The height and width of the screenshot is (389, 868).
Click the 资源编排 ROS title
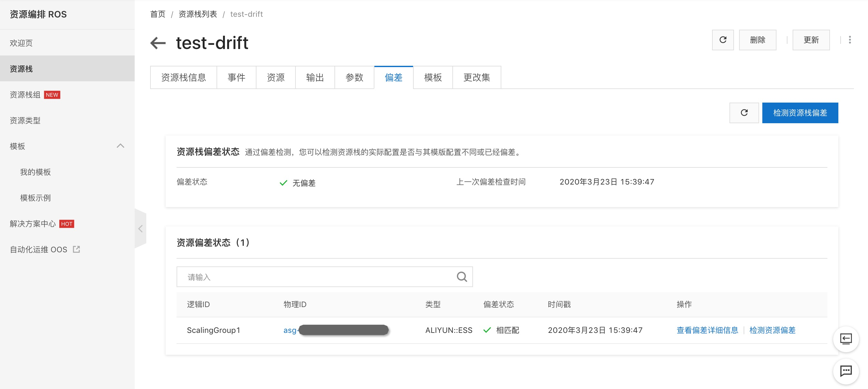[38, 14]
